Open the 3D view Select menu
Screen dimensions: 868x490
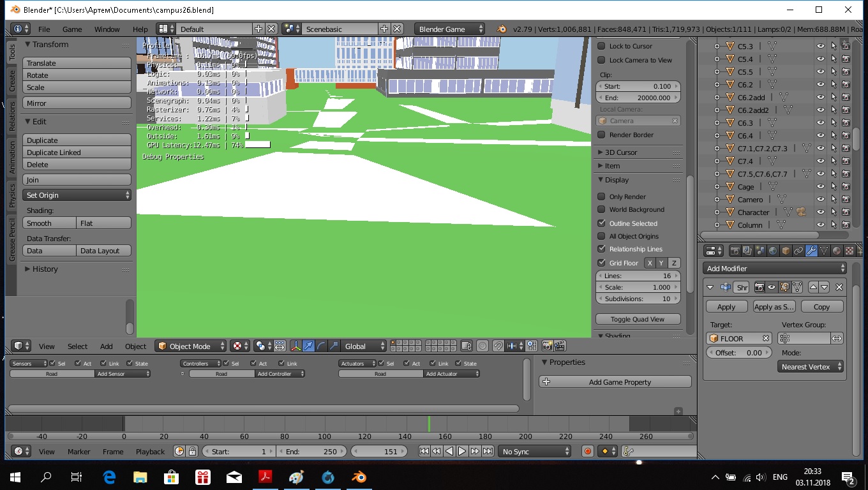77,346
